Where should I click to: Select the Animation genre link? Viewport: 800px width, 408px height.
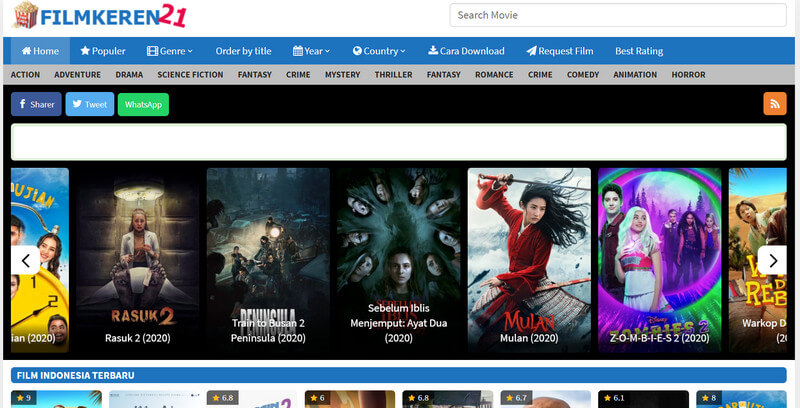coord(635,75)
